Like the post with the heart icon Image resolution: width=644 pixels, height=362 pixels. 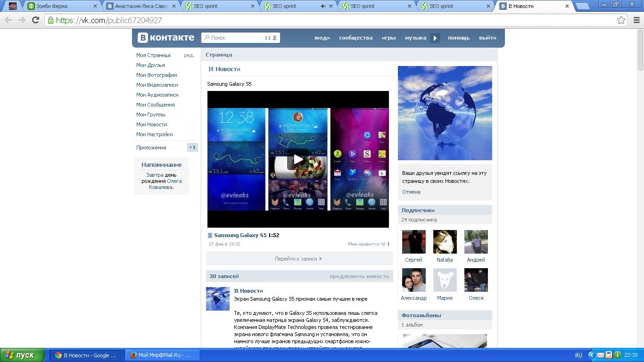383,244
